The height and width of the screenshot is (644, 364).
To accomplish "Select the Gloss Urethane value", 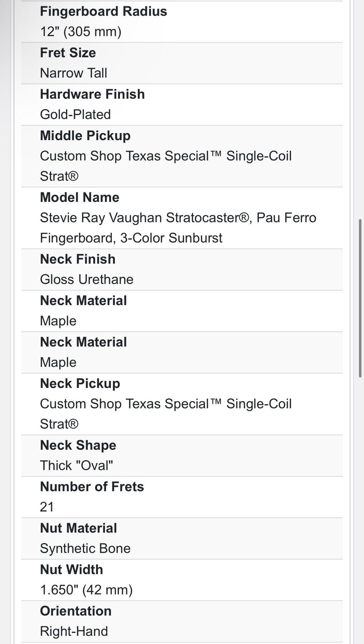I will click(x=87, y=280).
